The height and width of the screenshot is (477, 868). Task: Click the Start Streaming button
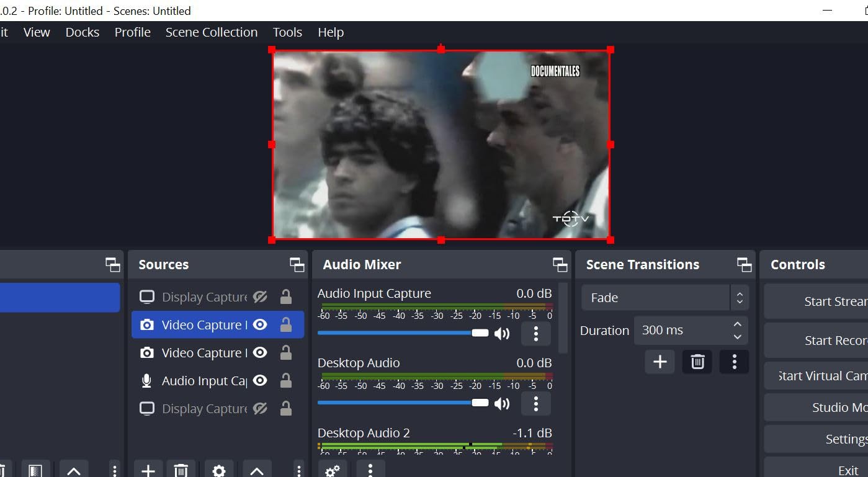816,301
